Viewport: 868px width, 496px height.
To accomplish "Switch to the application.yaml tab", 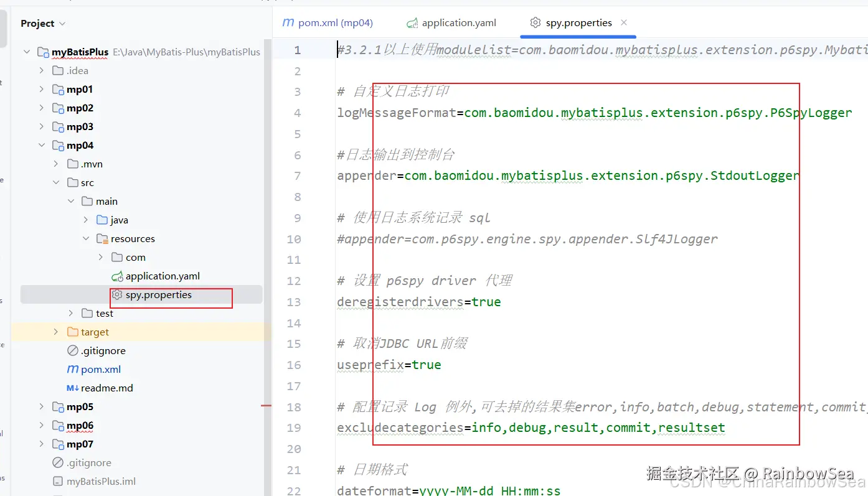I will (x=452, y=23).
